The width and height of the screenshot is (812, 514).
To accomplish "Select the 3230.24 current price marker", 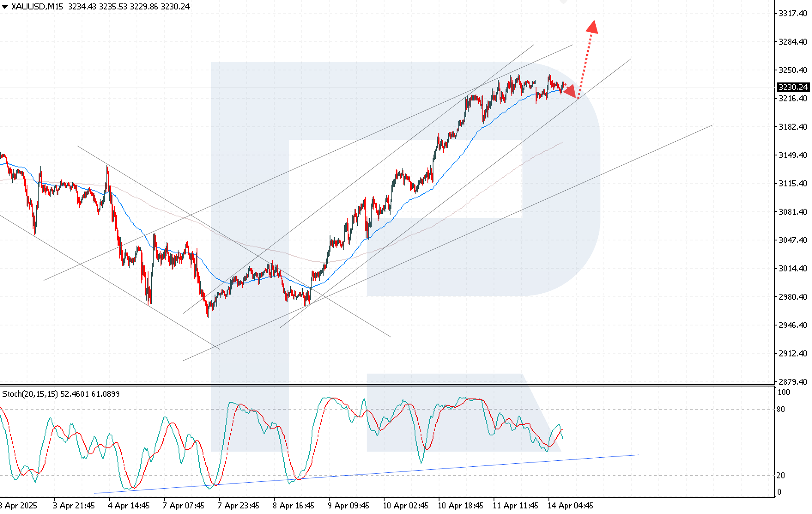I will click(x=793, y=87).
